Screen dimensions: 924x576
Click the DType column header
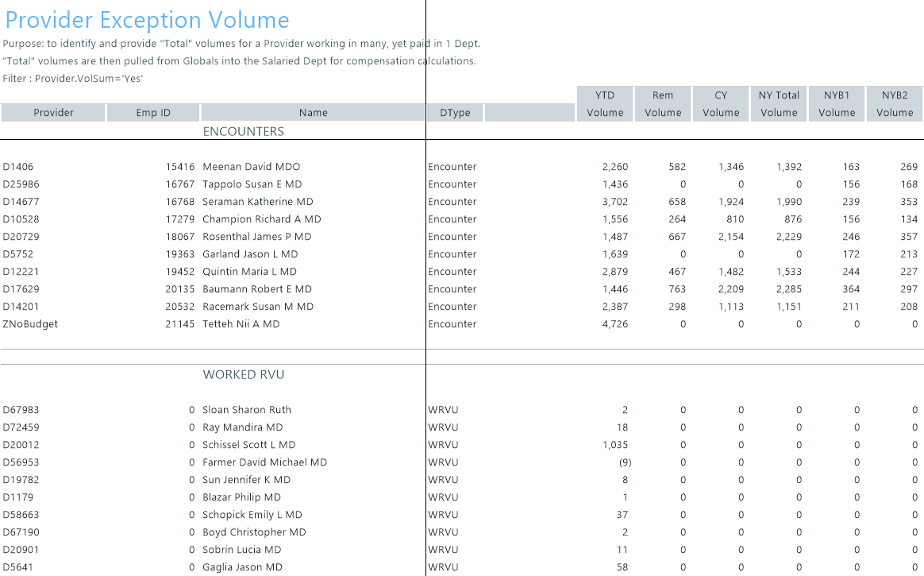pyautogui.click(x=455, y=113)
